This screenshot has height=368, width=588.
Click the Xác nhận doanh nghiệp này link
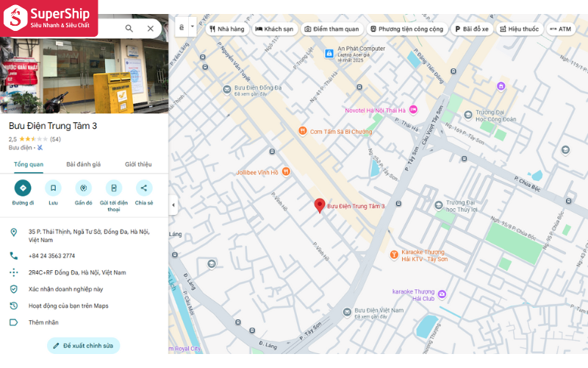tap(65, 289)
